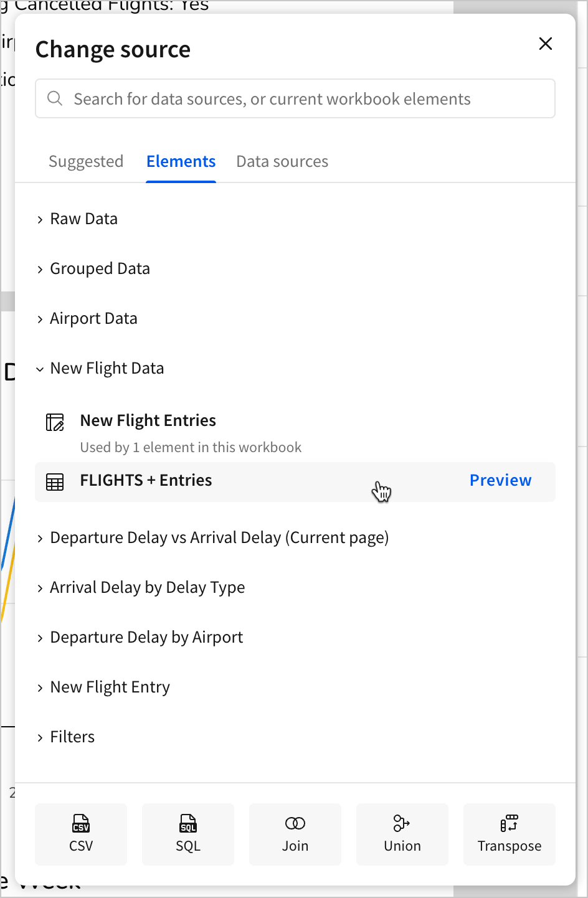Click the Union icon
This screenshot has height=898, width=588.
[402, 823]
